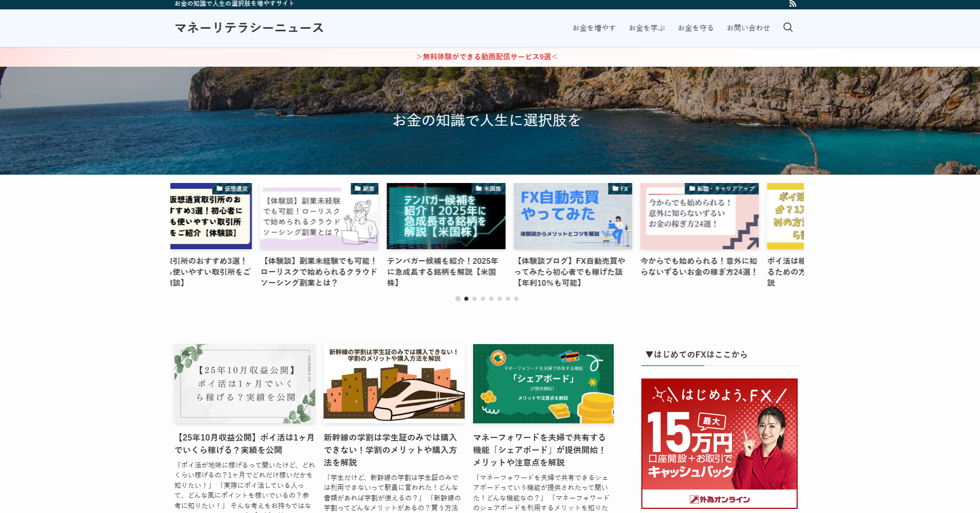Click the 無料体験できる動画配信サービス9選 banner link
The image size is (980, 513).
[487, 57]
